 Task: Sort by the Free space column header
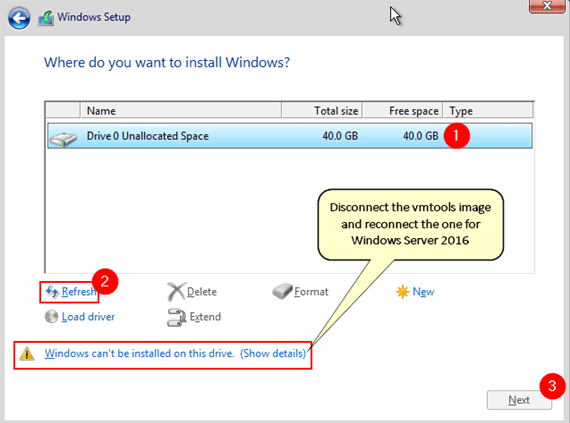pos(403,110)
